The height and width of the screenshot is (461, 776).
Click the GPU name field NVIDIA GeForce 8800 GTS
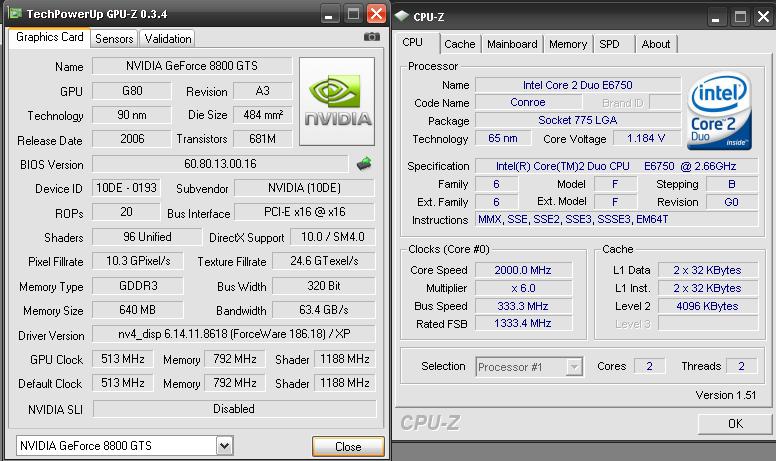(192, 66)
